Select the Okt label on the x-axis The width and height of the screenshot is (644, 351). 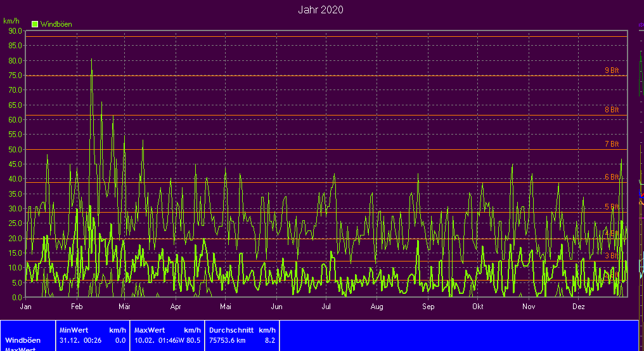(478, 307)
